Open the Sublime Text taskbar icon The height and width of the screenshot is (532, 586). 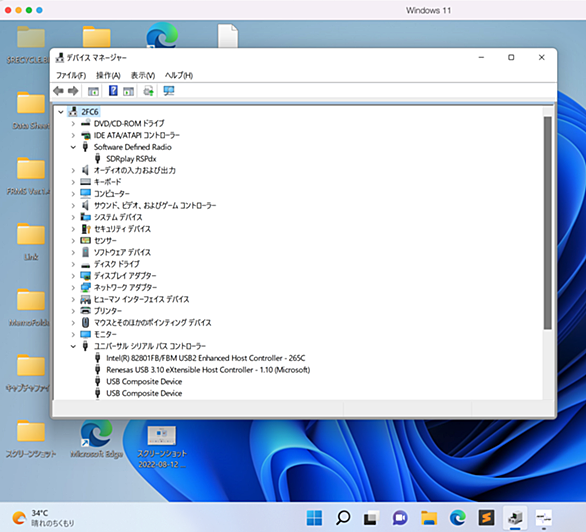click(x=486, y=518)
